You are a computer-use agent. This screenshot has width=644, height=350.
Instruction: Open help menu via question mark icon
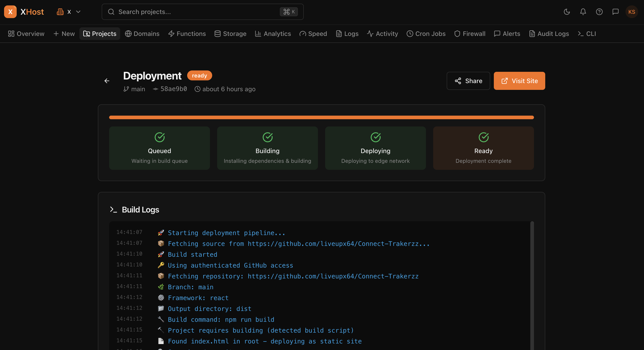pos(599,12)
